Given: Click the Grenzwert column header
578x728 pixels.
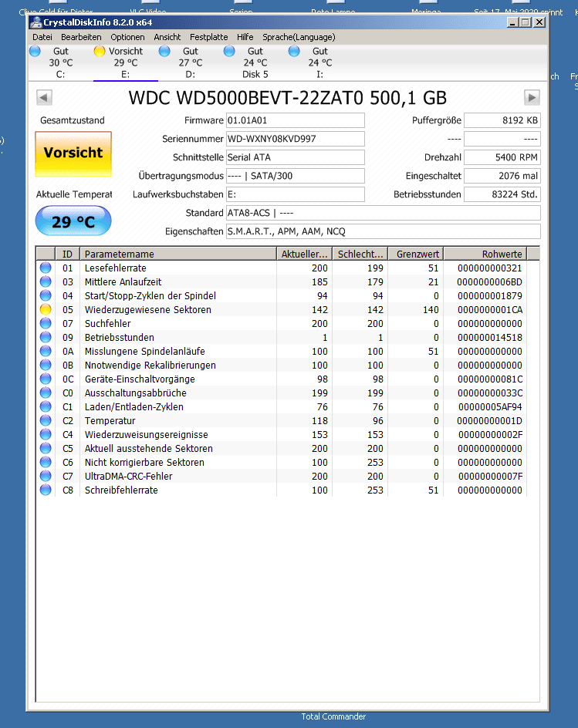Looking at the screenshot, I should click(416, 254).
